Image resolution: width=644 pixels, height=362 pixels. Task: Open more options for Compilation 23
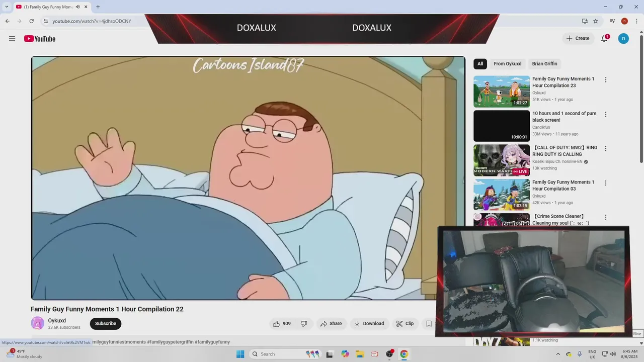point(606,80)
